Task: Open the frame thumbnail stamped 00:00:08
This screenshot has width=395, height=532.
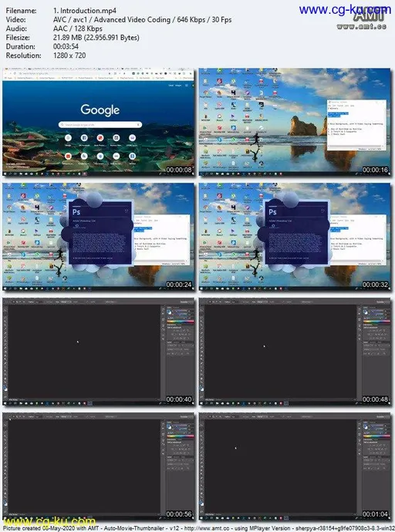Action: (x=99, y=123)
